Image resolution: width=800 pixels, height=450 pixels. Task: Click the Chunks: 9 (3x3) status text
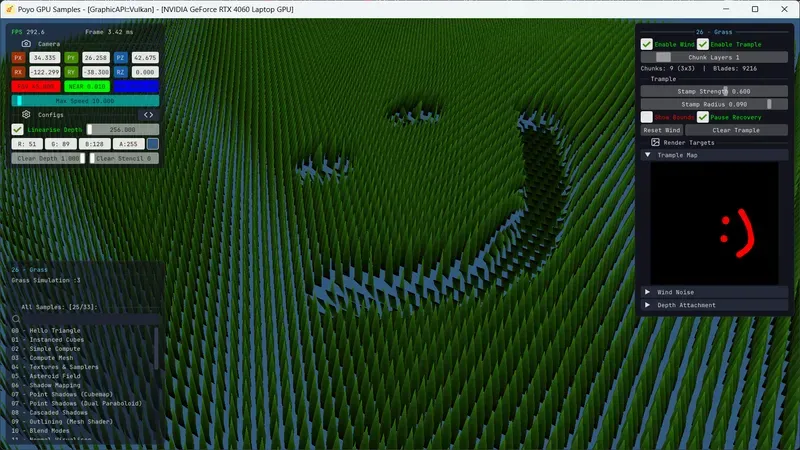point(667,68)
